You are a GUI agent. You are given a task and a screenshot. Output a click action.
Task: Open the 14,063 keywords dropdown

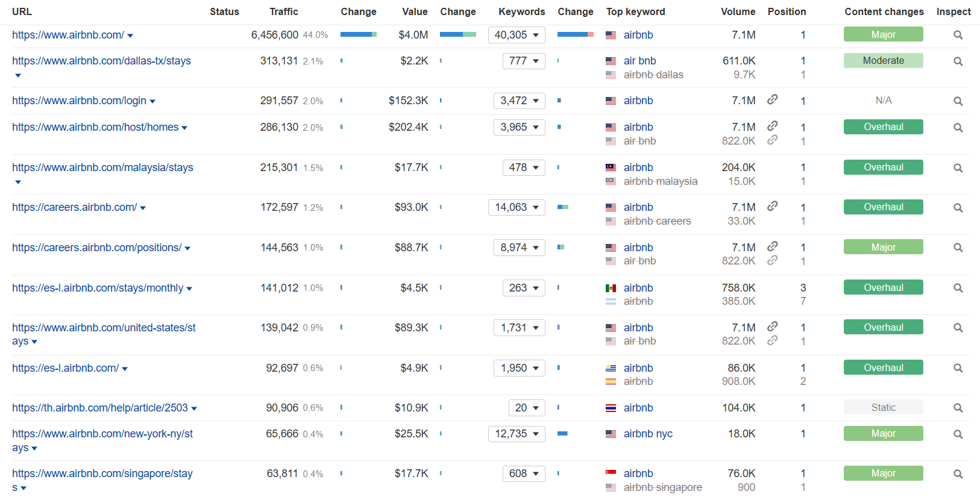click(517, 207)
